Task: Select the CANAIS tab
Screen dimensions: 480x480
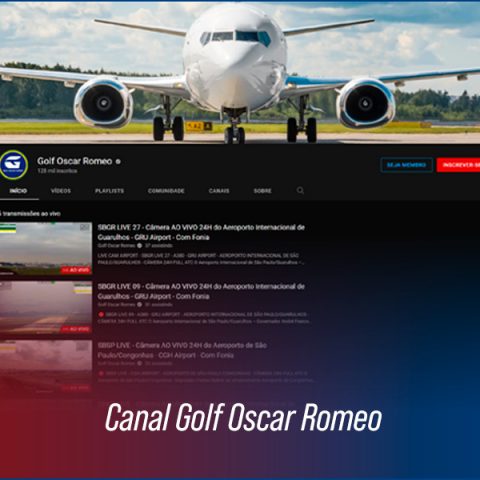Action: 219,191
